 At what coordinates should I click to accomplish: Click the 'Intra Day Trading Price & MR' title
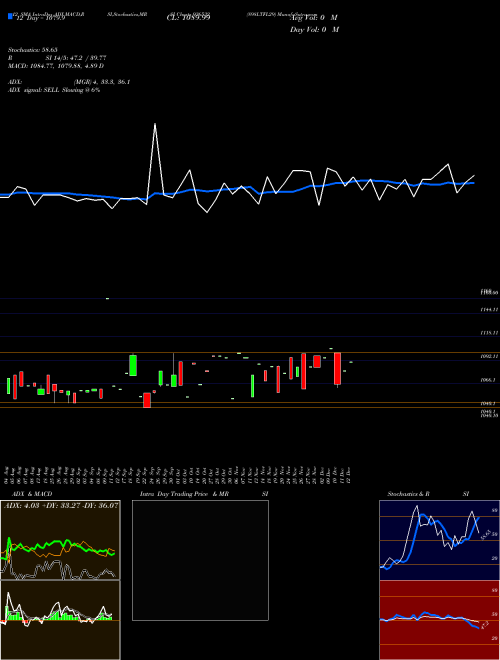coord(185,494)
